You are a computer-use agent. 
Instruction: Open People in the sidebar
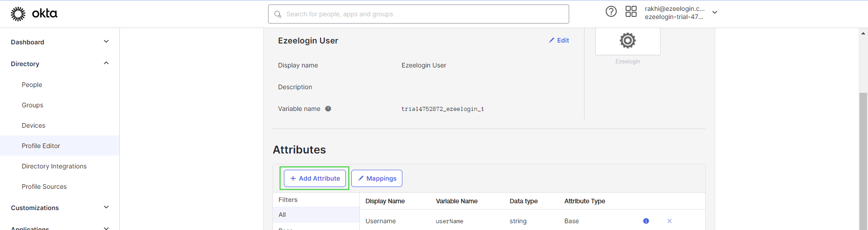(x=32, y=85)
